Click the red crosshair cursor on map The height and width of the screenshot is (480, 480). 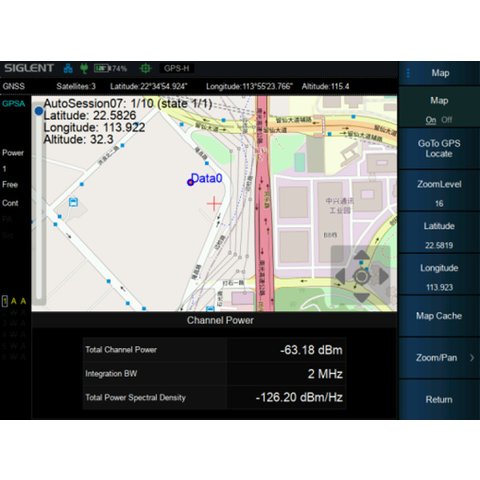click(214, 203)
